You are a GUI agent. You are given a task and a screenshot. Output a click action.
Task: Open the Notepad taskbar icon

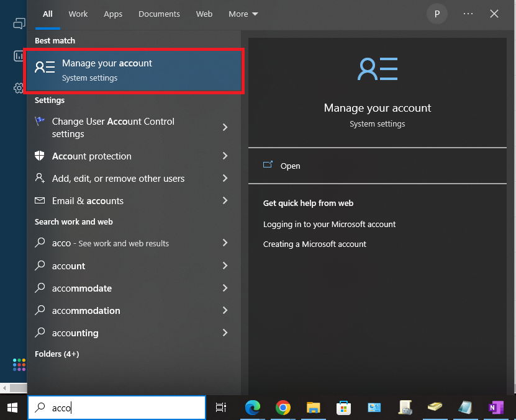point(465,408)
